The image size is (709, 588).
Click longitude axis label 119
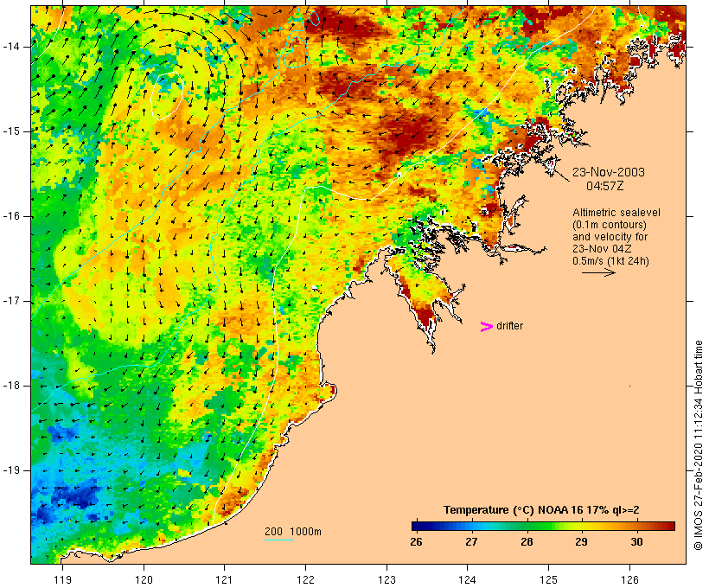pyautogui.click(x=62, y=579)
